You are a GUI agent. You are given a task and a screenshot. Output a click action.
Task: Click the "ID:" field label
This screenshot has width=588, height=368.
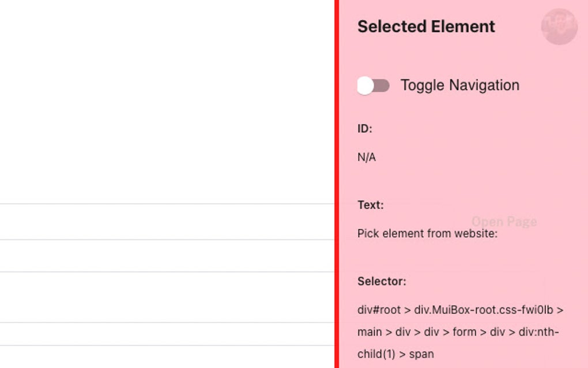(x=365, y=129)
